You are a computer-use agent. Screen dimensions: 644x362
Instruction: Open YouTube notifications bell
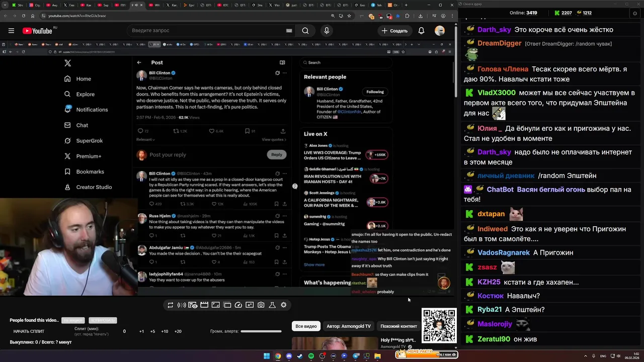[421, 31]
